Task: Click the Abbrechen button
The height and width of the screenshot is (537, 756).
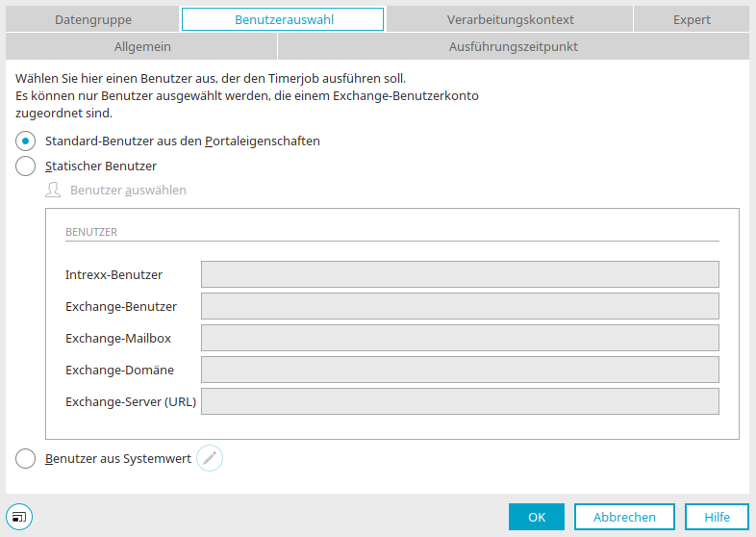Action: click(x=624, y=517)
